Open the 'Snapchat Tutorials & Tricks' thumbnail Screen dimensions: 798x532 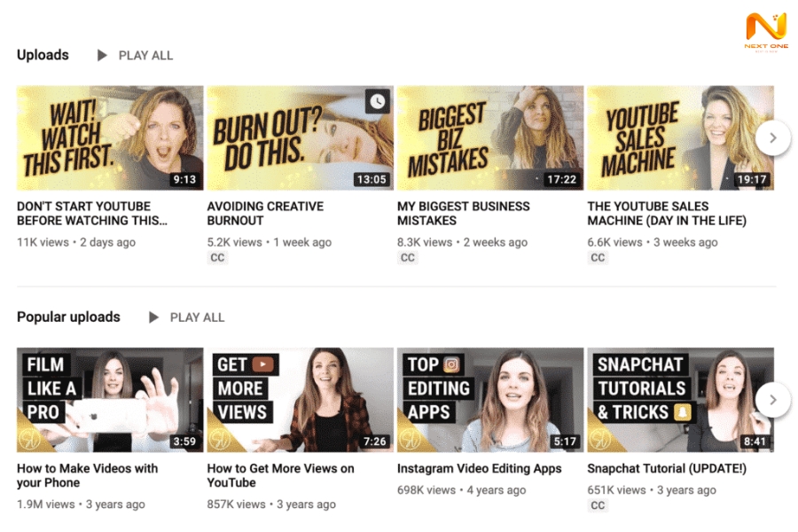[x=680, y=400]
